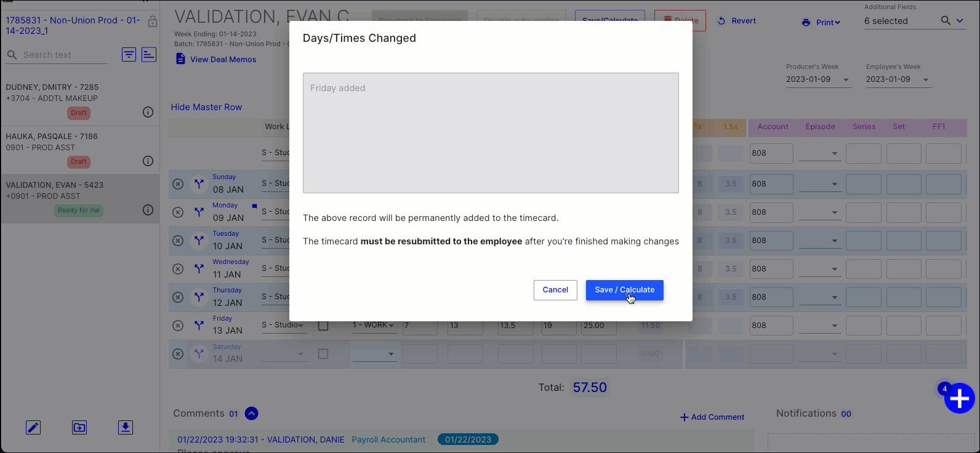The width and height of the screenshot is (980, 453).
Task: Click the batch lock icon
Action: (153, 22)
